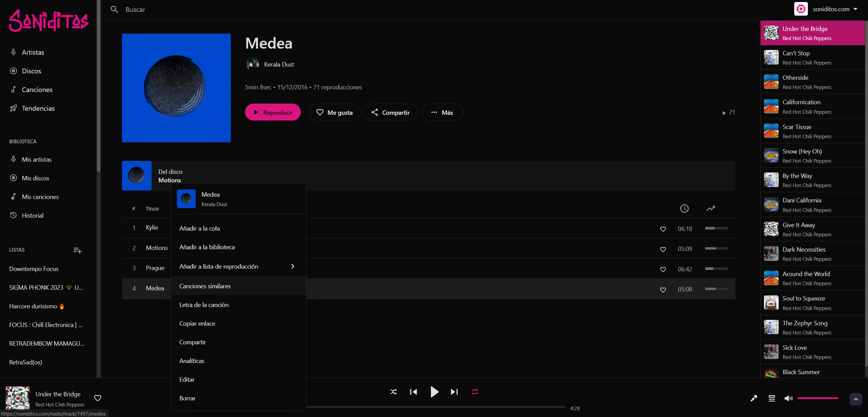This screenshot has width=868, height=417.
Task: Choose Copiar enlace
Action: [x=238, y=324]
